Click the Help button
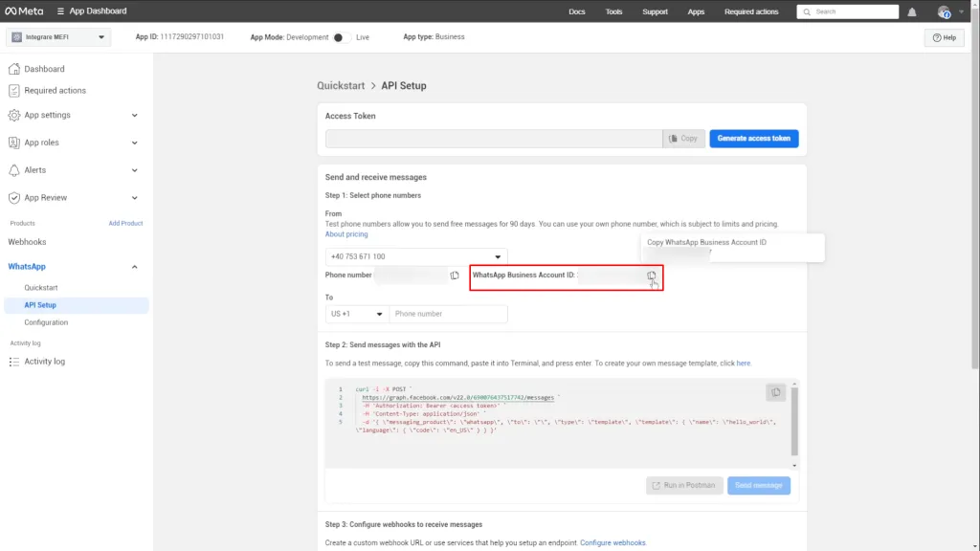 pos(944,37)
